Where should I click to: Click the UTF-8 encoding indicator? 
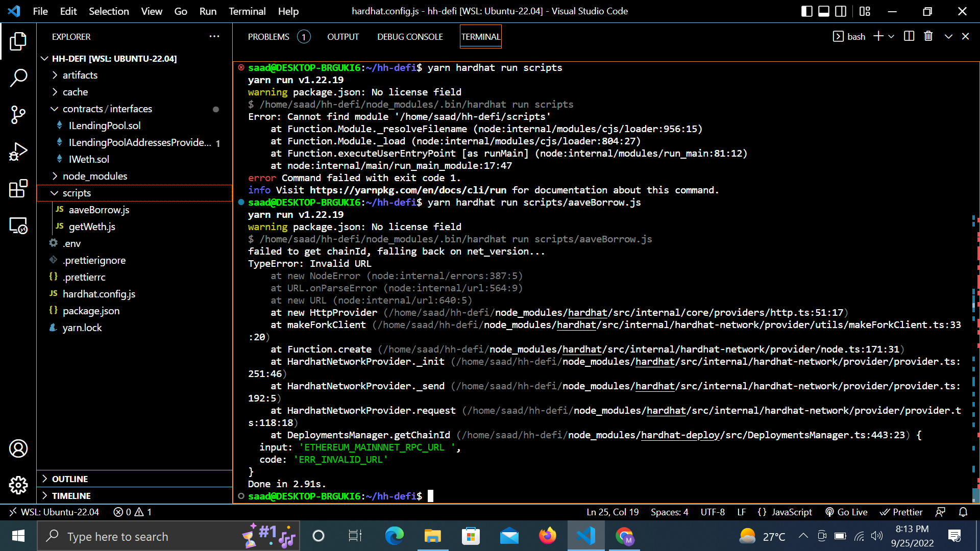713,512
